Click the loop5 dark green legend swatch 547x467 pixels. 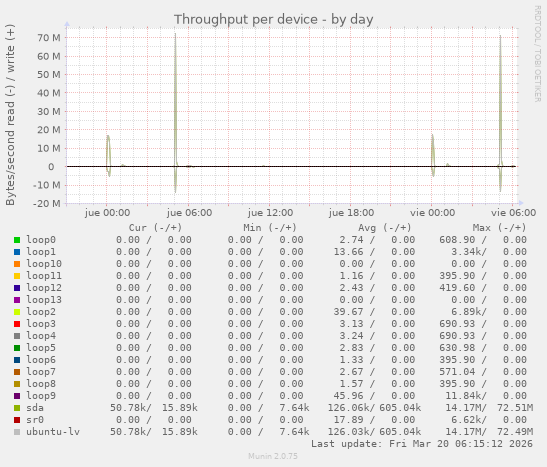pyautogui.click(x=17, y=348)
